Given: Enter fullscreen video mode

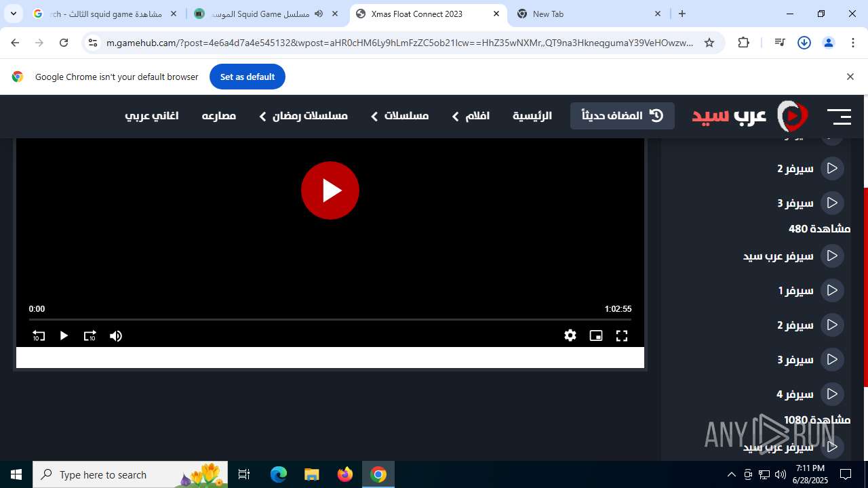Looking at the screenshot, I should (622, 335).
